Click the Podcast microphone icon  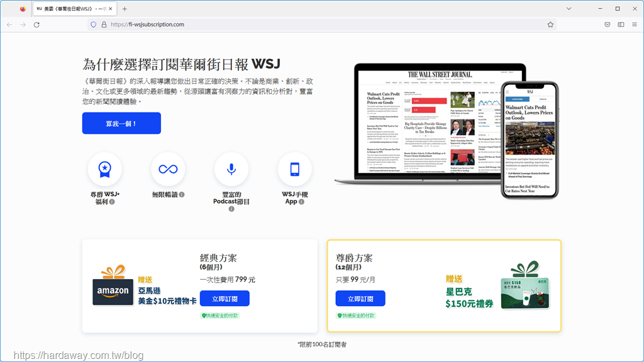[x=231, y=169]
